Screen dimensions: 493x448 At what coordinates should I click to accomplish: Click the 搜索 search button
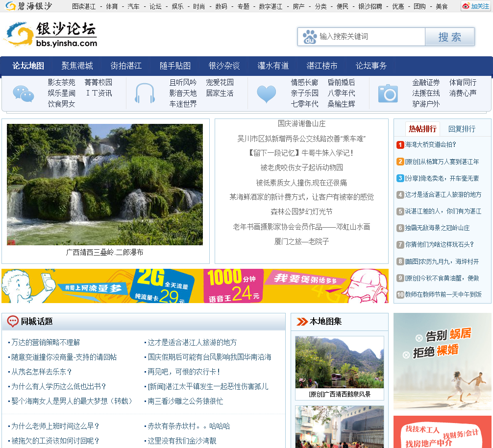point(449,37)
